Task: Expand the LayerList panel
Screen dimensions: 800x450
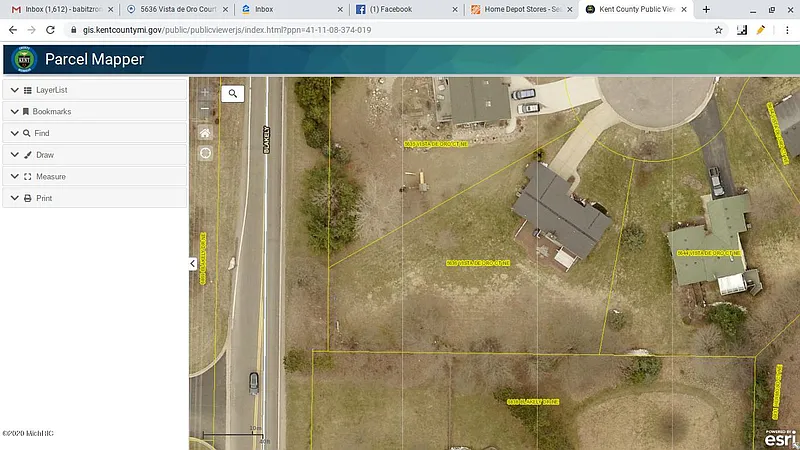Action: coord(94,90)
